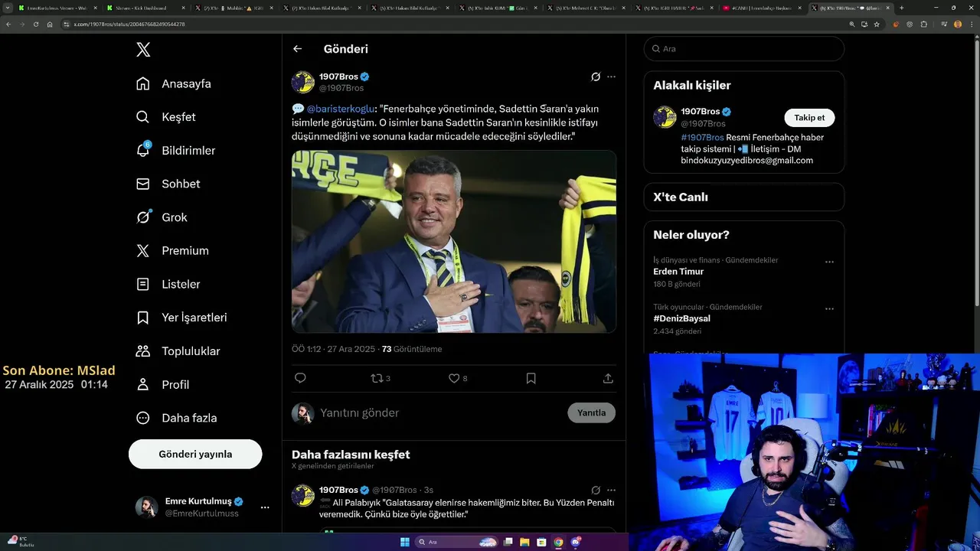
Task: Repost the main post showing 3 reposts
Action: pyautogui.click(x=381, y=378)
